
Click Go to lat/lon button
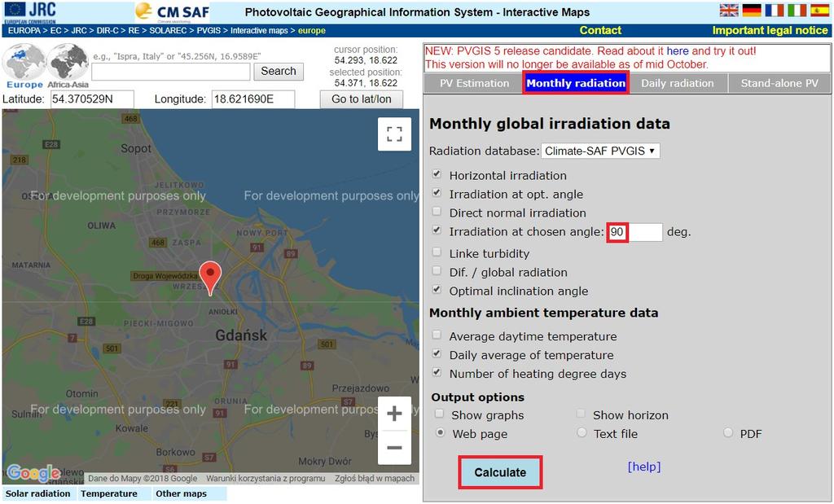click(x=361, y=99)
